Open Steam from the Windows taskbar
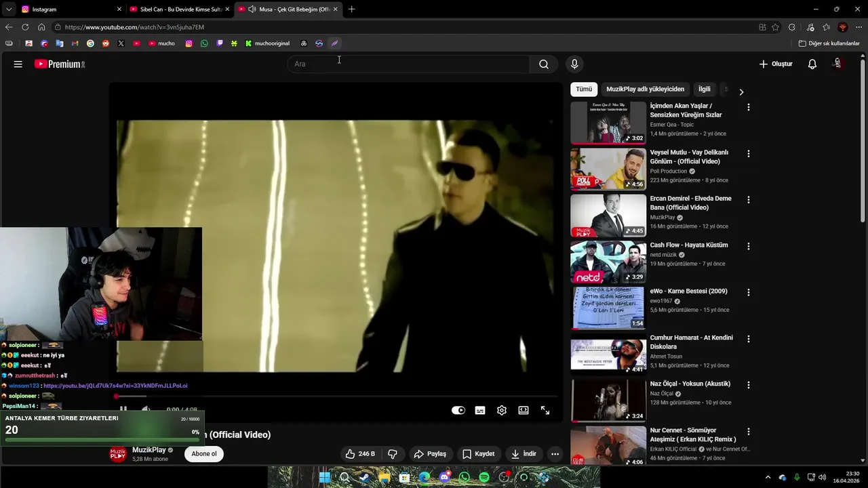 (x=365, y=477)
